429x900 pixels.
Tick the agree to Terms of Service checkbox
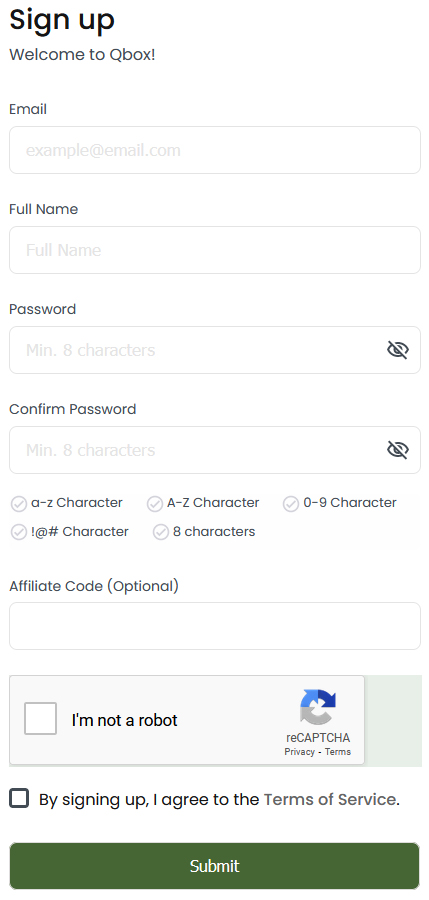(19, 798)
